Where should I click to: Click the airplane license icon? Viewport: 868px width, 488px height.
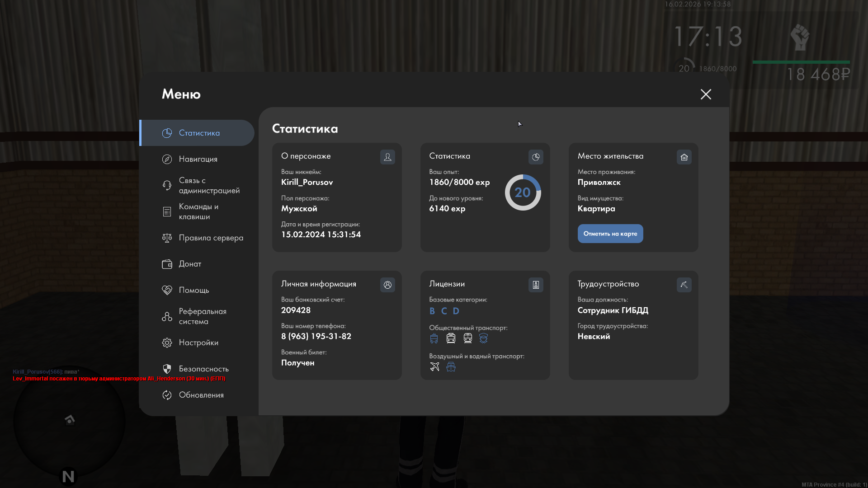[x=434, y=366]
